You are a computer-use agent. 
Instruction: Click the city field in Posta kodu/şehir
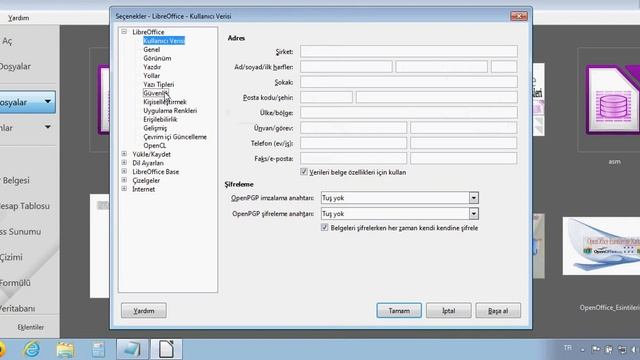[x=436, y=97]
